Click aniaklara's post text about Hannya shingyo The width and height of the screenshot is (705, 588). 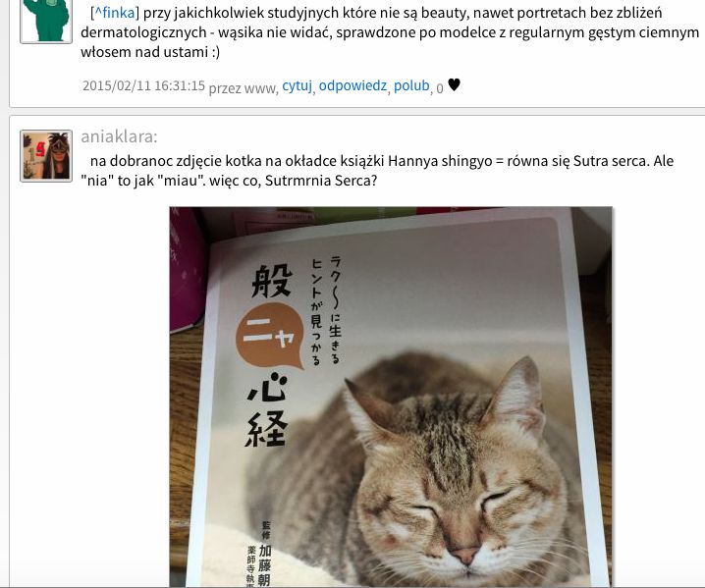(x=377, y=171)
